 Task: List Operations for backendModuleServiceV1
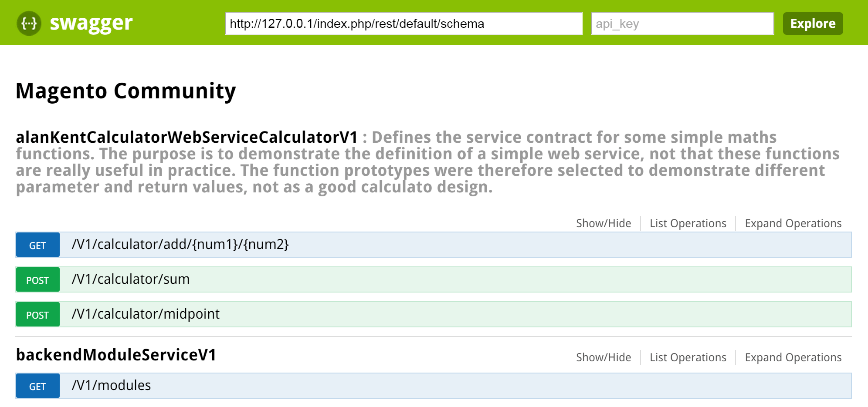point(688,357)
